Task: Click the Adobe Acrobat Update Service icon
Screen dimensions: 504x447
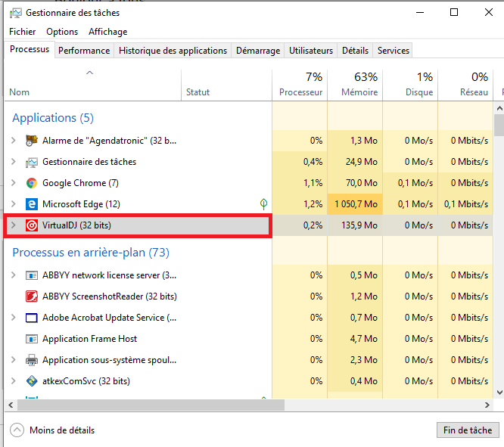Action: pos(32,318)
